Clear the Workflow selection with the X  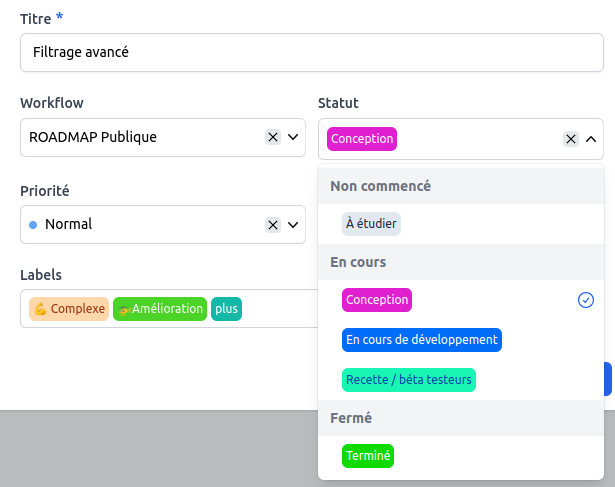[x=273, y=137]
